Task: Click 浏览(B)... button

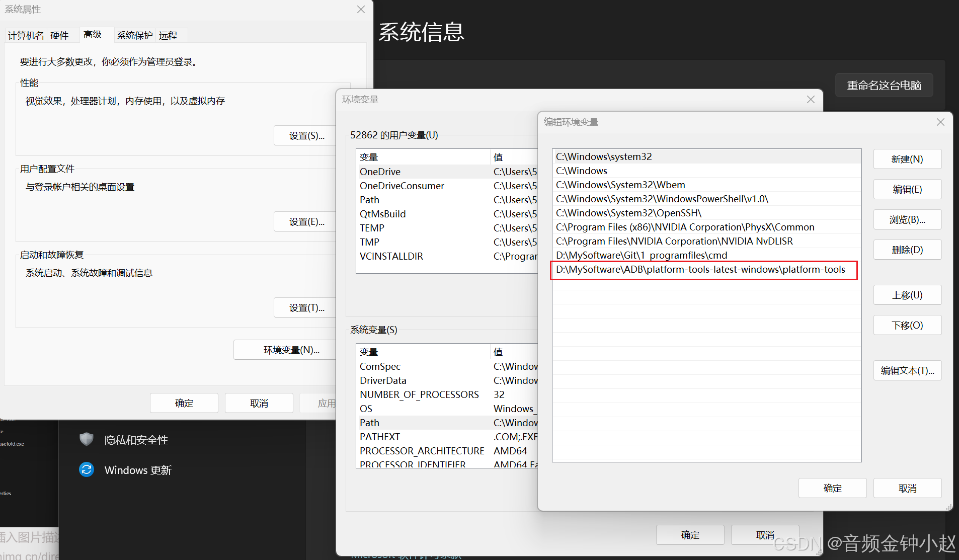Action: tap(907, 219)
